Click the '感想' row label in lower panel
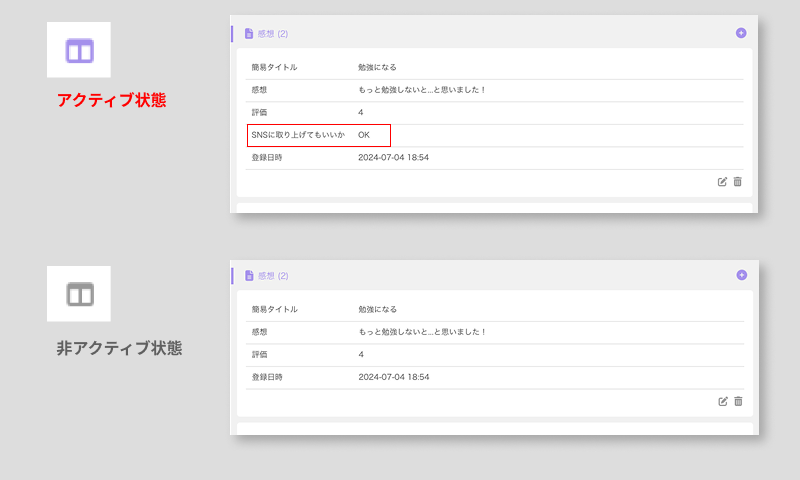Viewport: 800px width, 480px height. point(260,332)
